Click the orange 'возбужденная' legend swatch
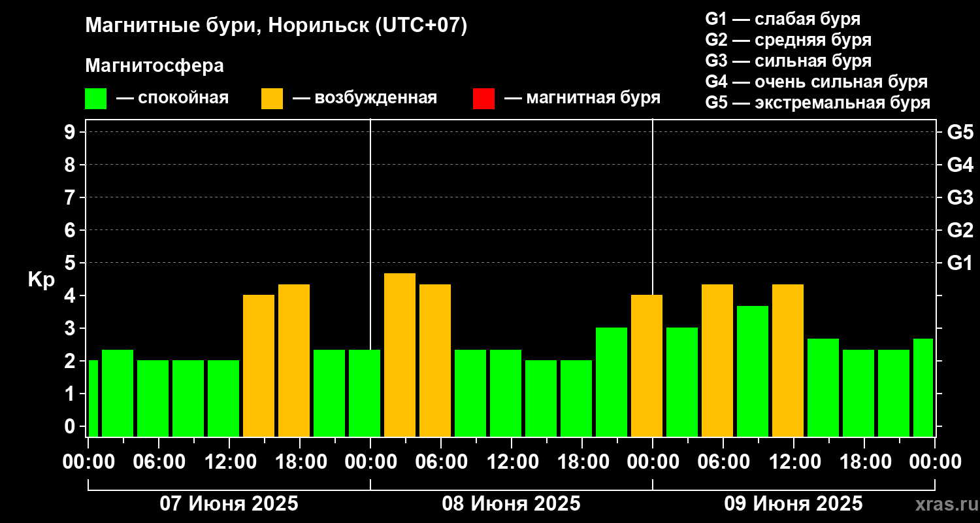 click(272, 99)
